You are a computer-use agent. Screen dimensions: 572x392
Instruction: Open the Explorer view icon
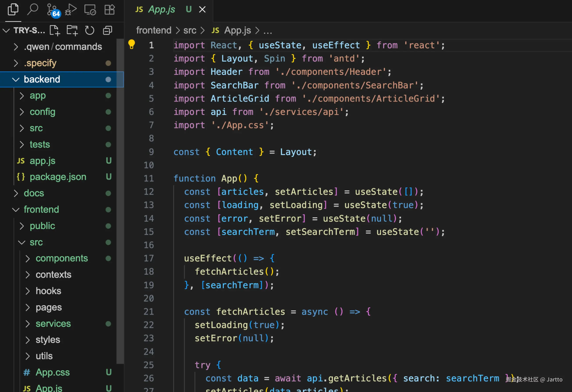tap(13, 10)
